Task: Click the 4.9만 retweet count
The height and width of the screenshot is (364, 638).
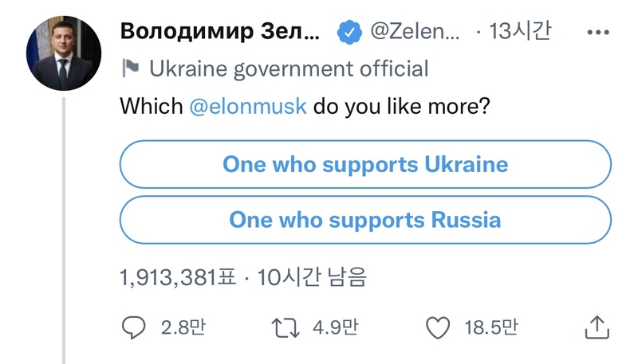Action: tap(335, 327)
